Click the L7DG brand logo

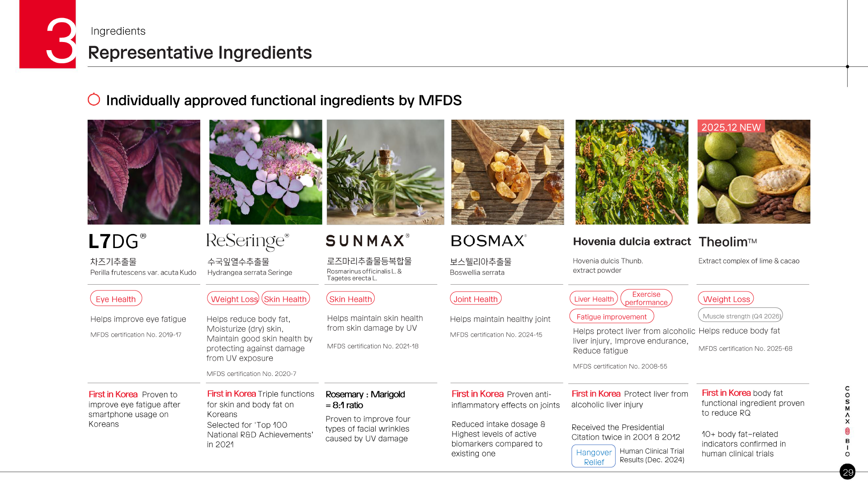pos(118,241)
